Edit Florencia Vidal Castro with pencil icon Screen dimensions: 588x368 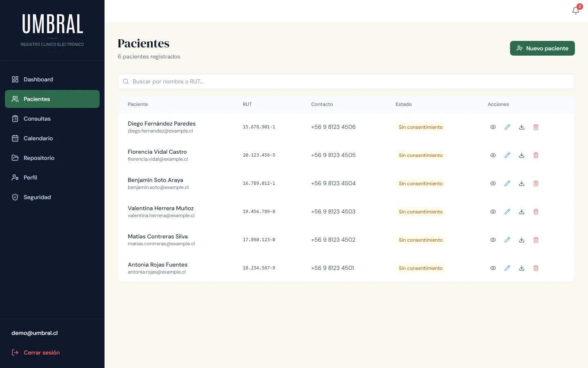[x=507, y=155]
